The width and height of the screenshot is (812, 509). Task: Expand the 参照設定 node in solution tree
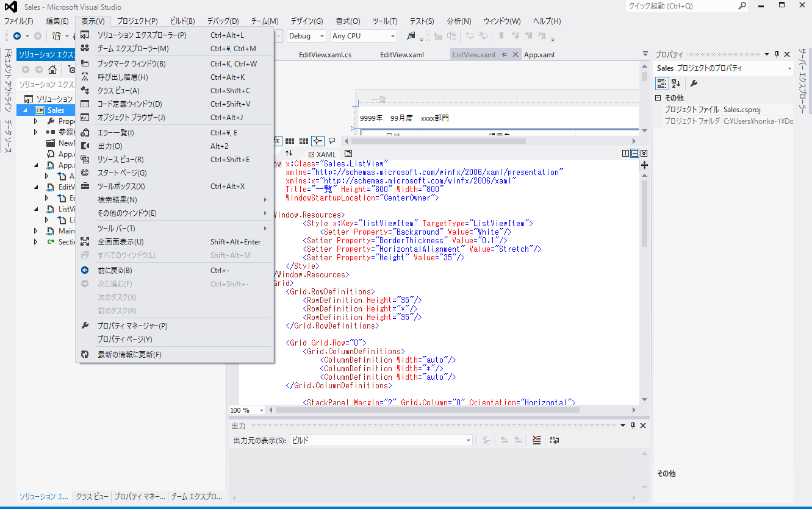(x=36, y=132)
